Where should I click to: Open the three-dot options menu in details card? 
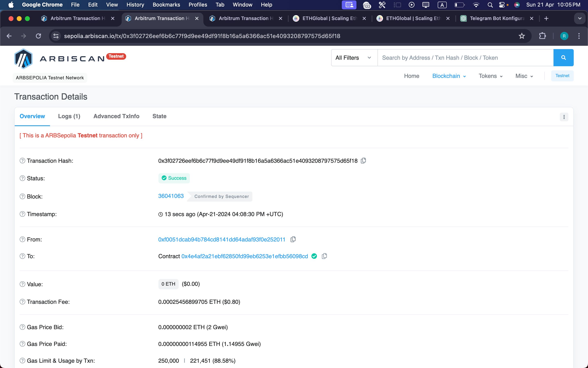(x=564, y=117)
